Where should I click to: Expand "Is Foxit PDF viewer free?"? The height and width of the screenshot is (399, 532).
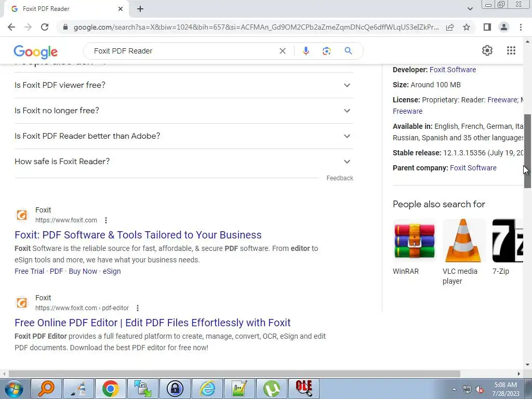pyautogui.click(x=183, y=85)
